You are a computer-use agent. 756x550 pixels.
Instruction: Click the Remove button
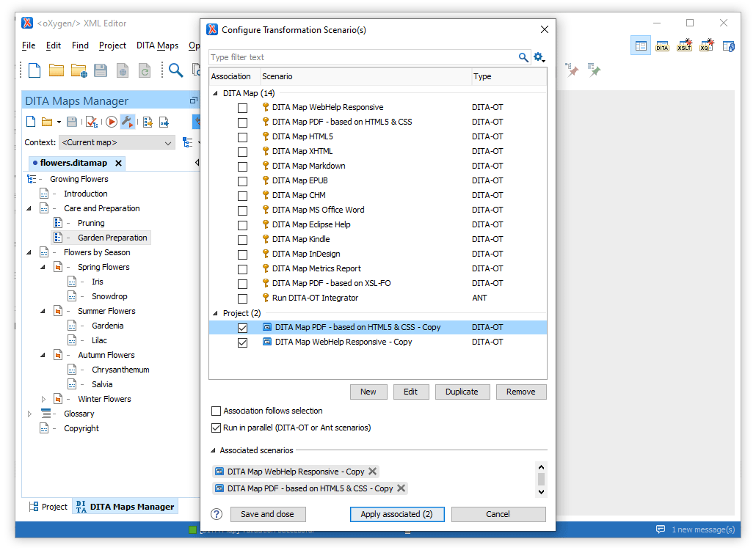[x=520, y=392]
